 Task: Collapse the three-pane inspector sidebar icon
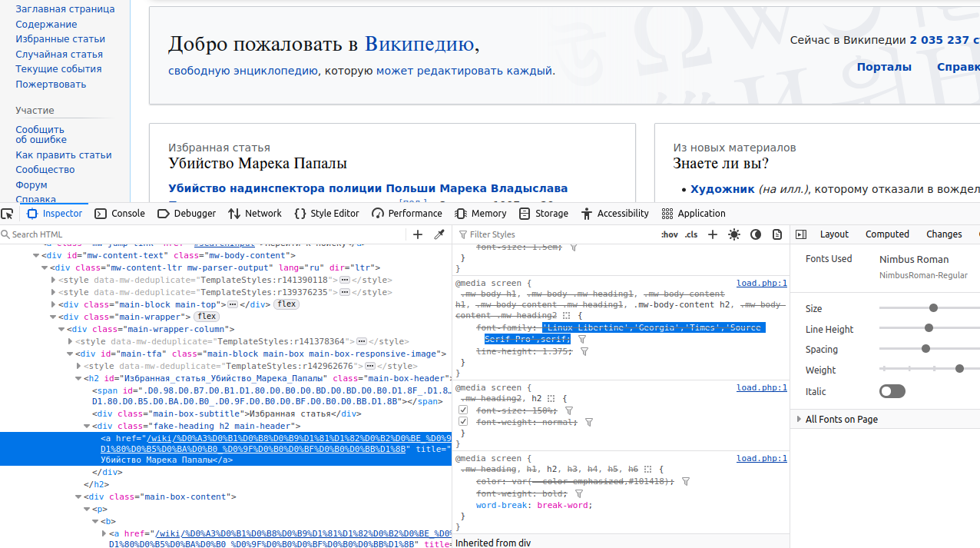[801, 234]
